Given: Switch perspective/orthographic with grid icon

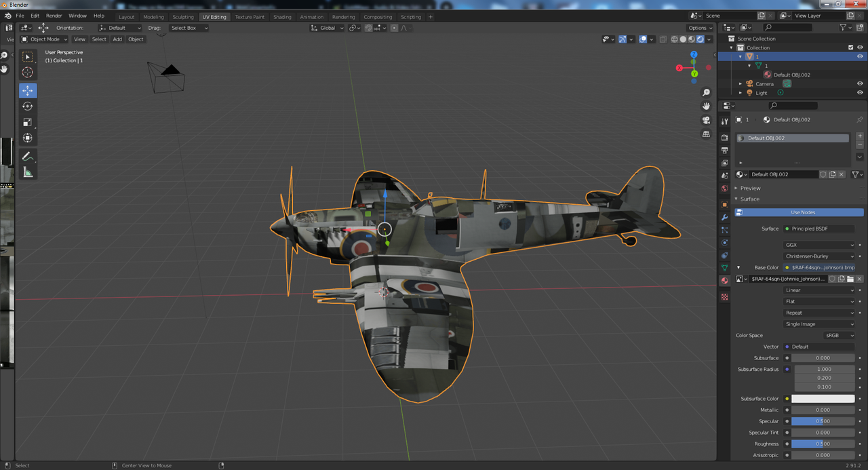Looking at the screenshot, I should 706,134.
